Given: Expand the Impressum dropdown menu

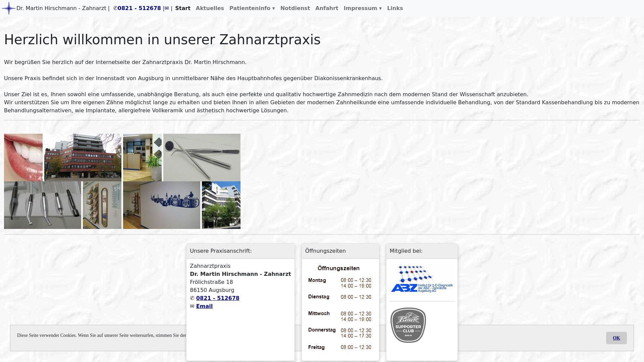Looking at the screenshot, I should [363, 8].
